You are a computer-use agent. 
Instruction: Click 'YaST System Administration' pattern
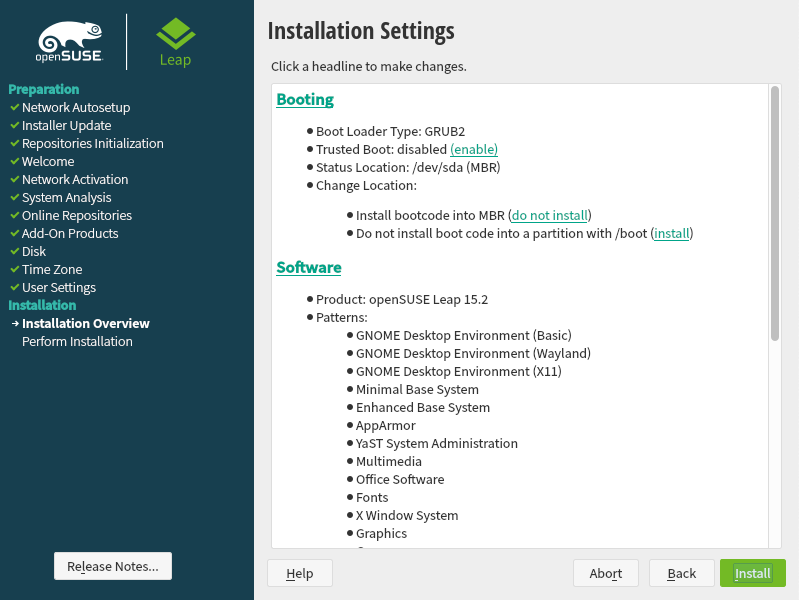(437, 444)
